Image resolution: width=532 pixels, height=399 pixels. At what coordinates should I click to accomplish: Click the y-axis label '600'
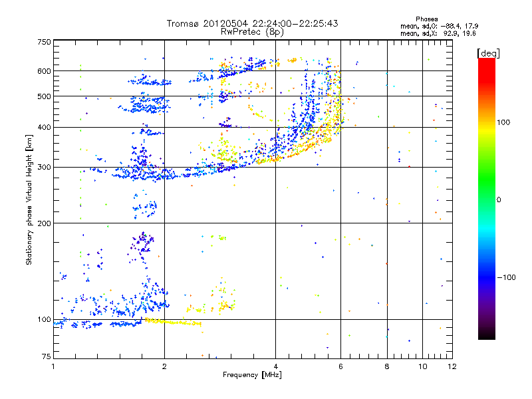(x=44, y=71)
